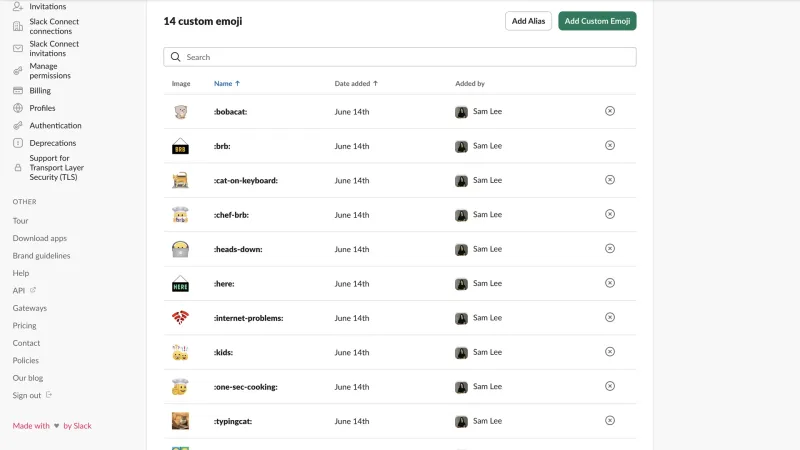
Task: Open the Invitations page
Action: pos(47,6)
